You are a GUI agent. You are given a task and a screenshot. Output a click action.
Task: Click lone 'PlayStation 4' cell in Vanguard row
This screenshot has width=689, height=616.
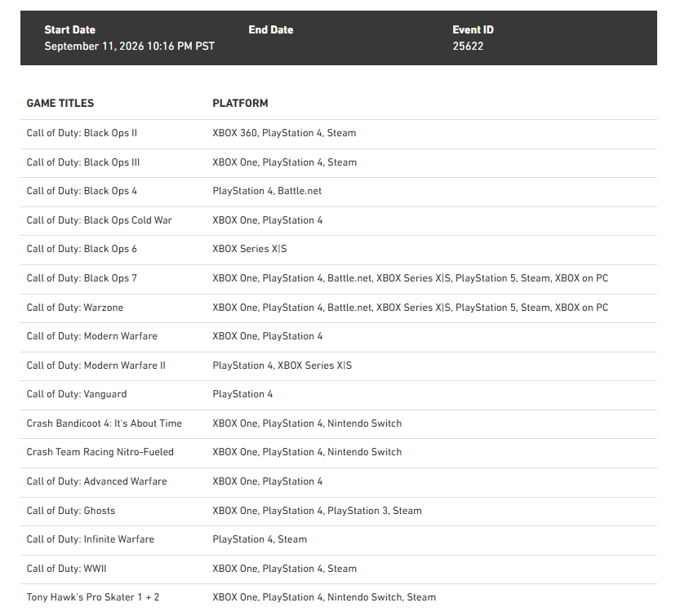(x=242, y=394)
